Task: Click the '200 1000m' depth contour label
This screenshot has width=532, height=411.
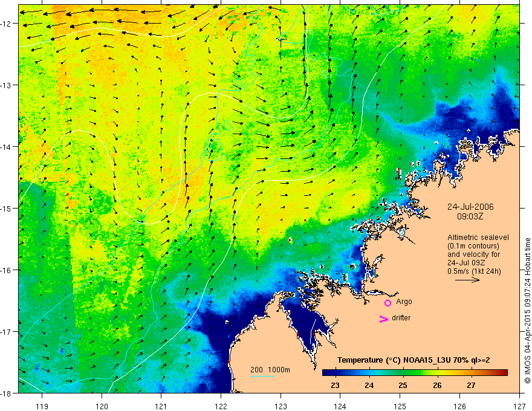Action: (270, 370)
